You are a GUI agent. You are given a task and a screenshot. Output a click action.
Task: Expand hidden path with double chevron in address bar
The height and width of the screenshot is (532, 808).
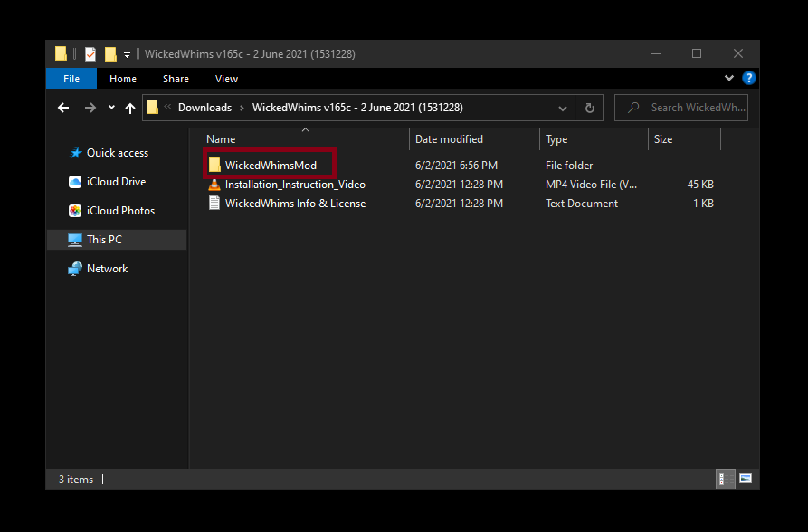coord(167,108)
